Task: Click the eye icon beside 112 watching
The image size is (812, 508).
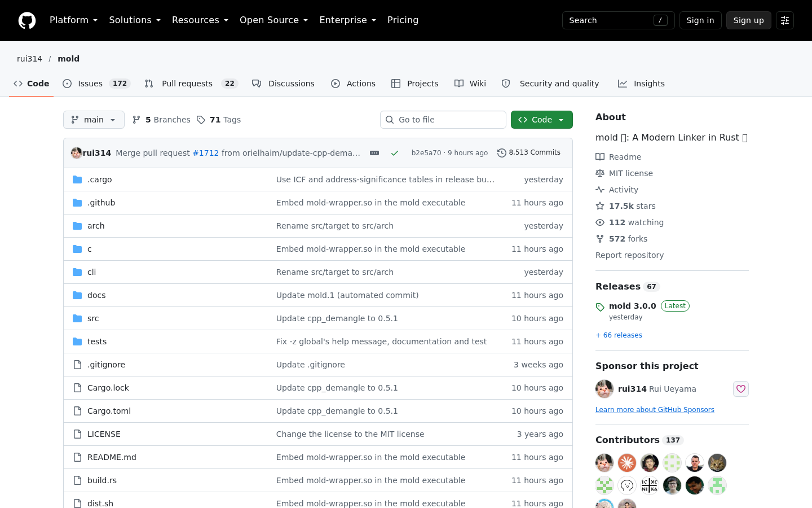Action: coord(600,222)
